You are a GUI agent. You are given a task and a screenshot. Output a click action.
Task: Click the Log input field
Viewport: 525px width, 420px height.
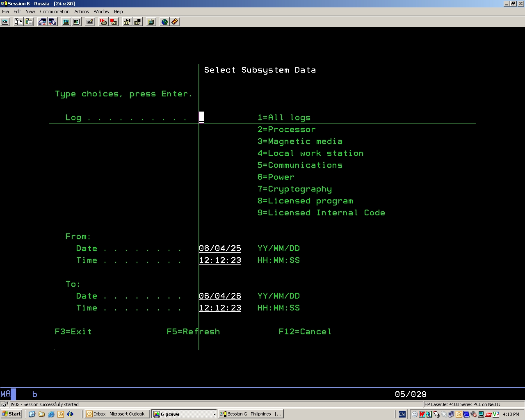pyautogui.click(x=201, y=117)
